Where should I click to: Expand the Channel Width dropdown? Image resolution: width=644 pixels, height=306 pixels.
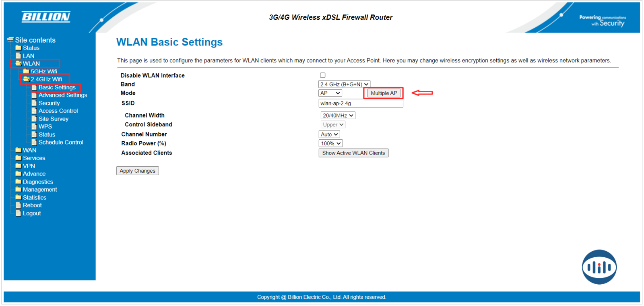coord(338,116)
